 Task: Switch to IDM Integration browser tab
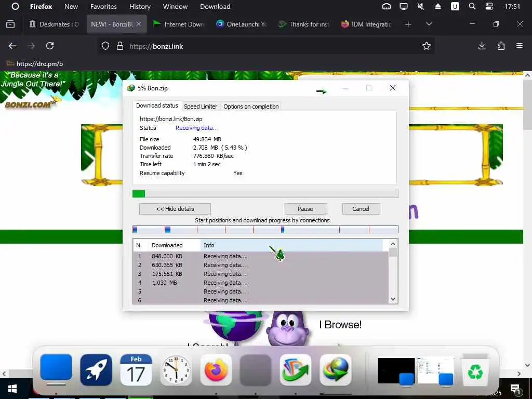tap(366, 24)
